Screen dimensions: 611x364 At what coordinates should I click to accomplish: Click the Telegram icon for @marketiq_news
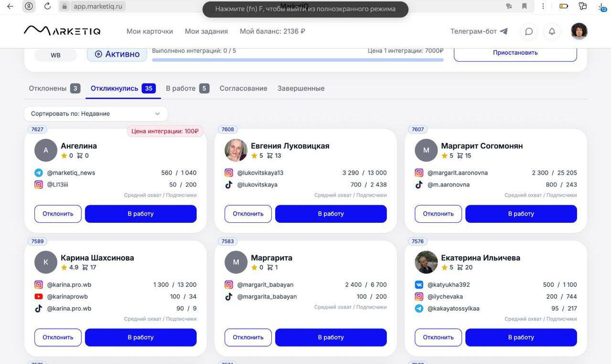pos(39,173)
